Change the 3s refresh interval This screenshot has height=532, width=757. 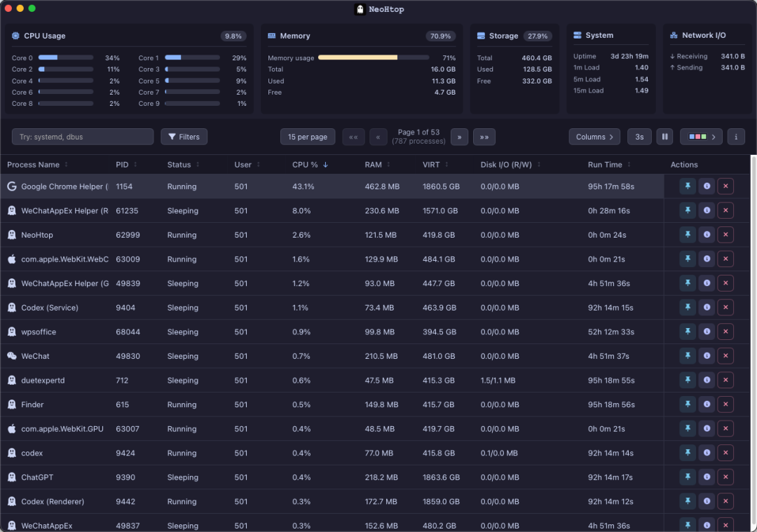[639, 137]
